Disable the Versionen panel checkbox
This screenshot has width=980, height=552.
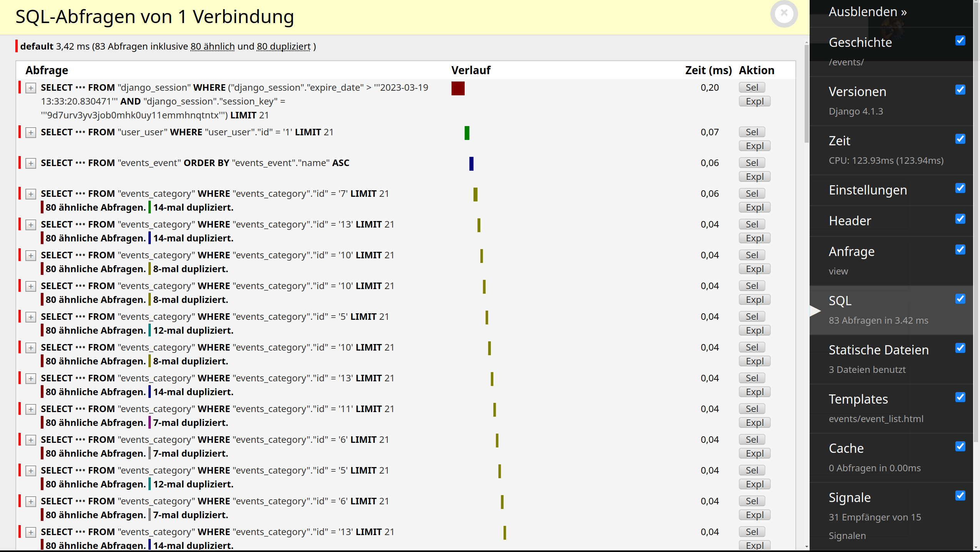(x=960, y=90)
